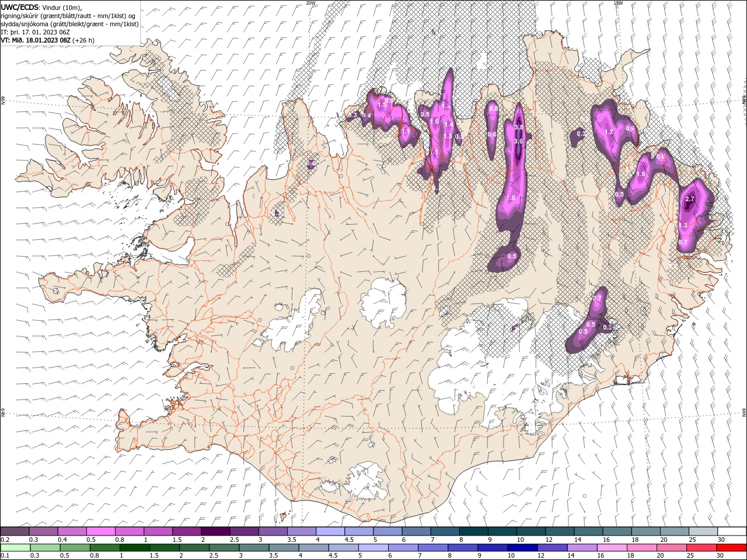Pick the dark purple 2 swatch in the upper legend row
747x560 pixels.
click(215, 531)
